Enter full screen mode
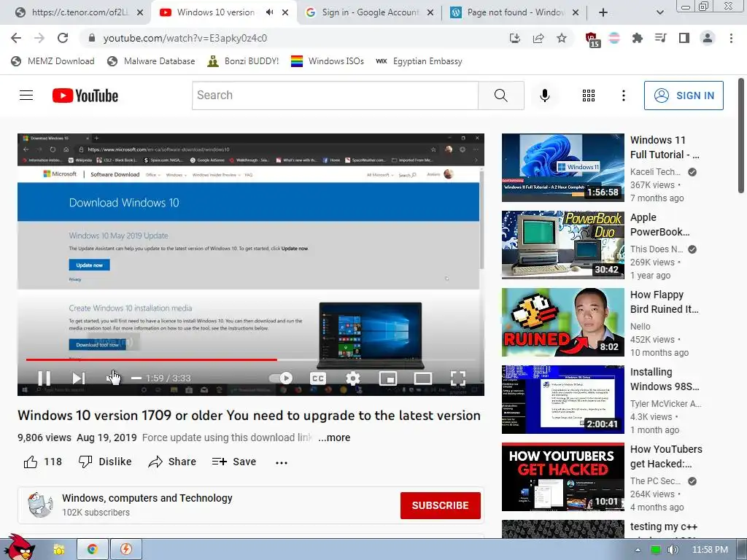Image resolution: width=747 pixels, height=560 pixels. coord(458,378)
